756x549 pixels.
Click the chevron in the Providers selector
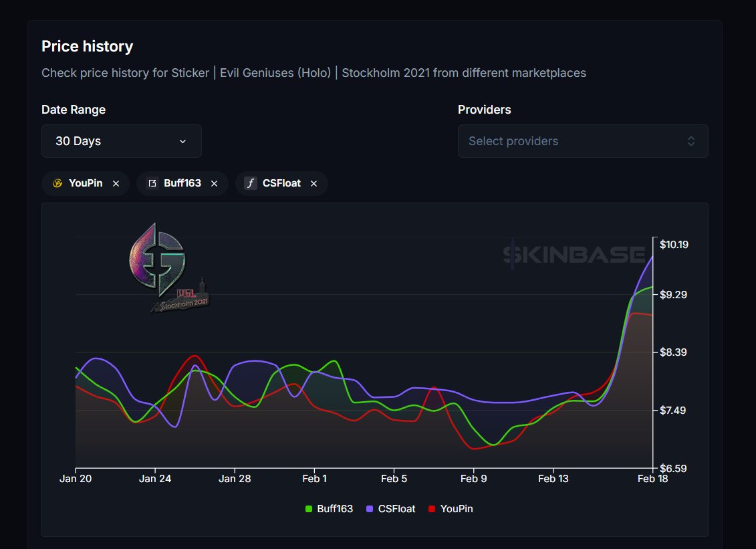(690, 141)
